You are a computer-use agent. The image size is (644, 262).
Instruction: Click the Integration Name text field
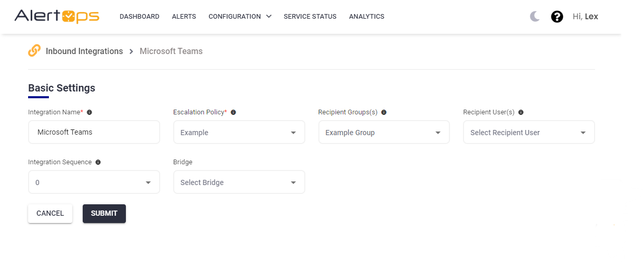[94, 133]
